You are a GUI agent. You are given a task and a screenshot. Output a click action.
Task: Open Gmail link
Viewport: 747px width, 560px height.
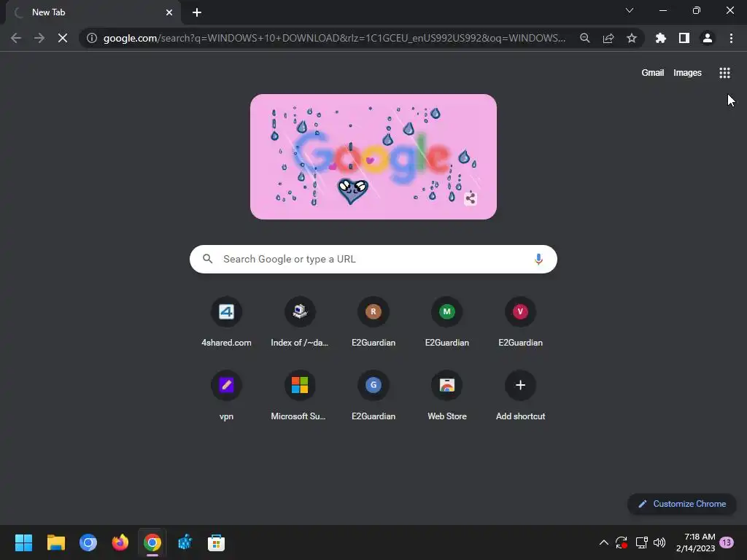coord(652,73)
